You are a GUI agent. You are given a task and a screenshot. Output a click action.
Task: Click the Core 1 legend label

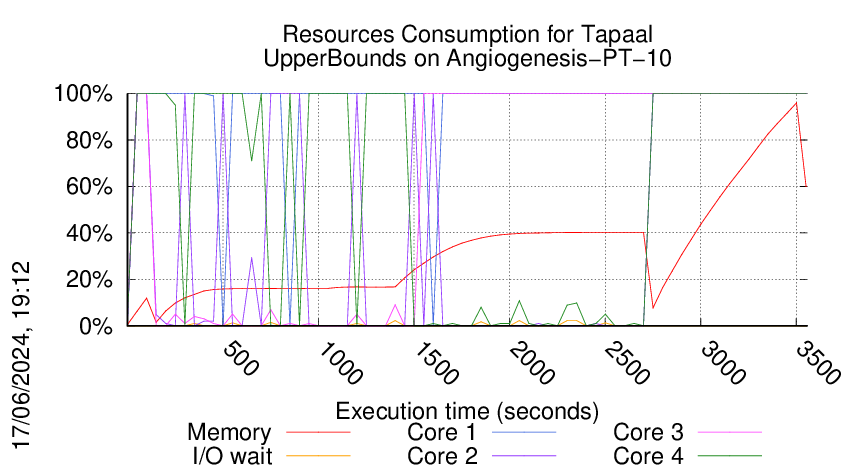441,432
